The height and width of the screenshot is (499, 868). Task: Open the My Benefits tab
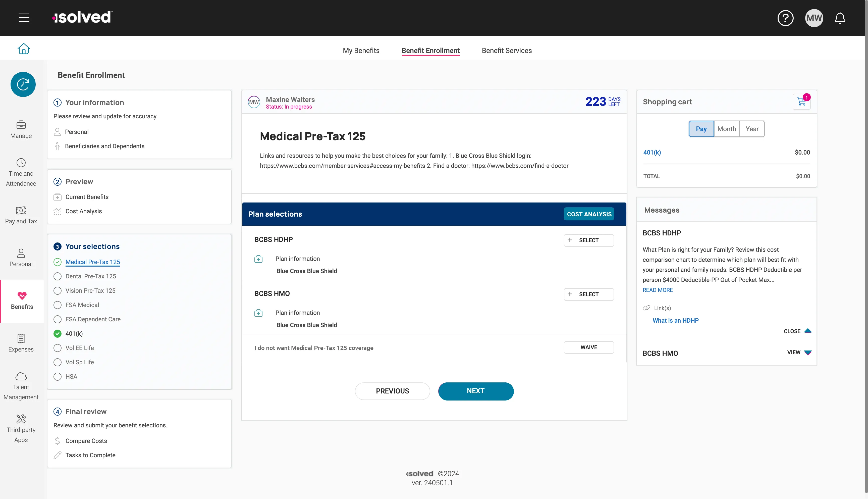click(361, 51)
